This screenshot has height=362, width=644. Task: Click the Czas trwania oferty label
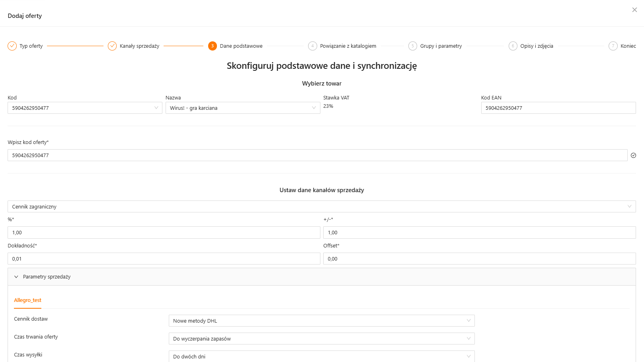tap(36, 337)
